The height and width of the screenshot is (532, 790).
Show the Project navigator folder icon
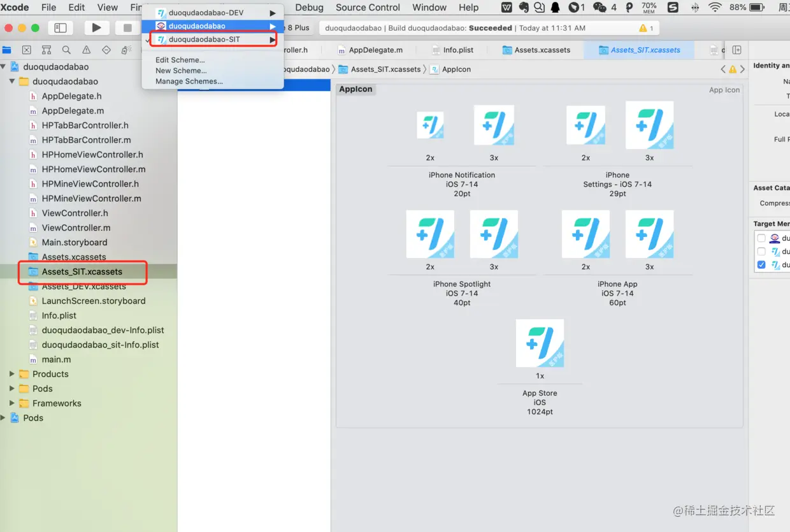pyautogui.click(x=7, y=50)
